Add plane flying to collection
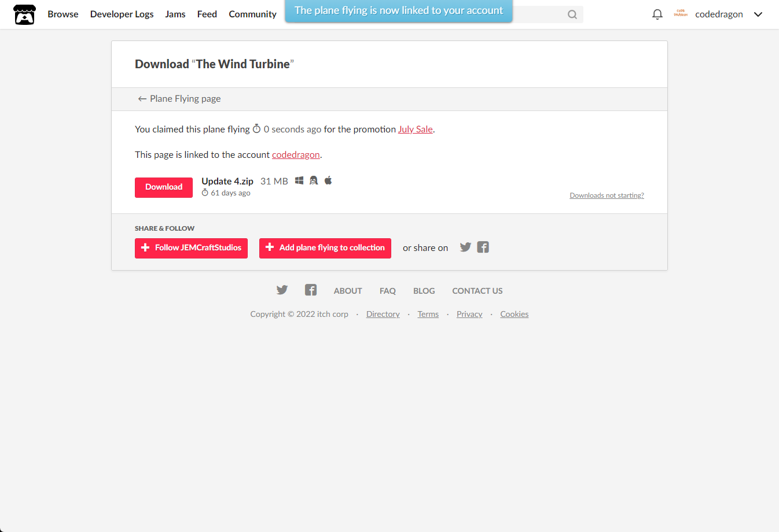Image resolution: width=779 pixels, height=532 pixels. coord(325,248)
